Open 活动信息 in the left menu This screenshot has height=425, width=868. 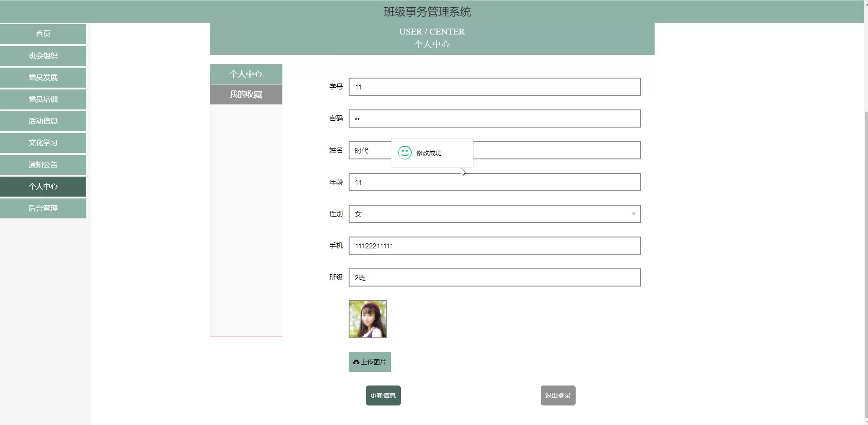click(x=43, y=121)
